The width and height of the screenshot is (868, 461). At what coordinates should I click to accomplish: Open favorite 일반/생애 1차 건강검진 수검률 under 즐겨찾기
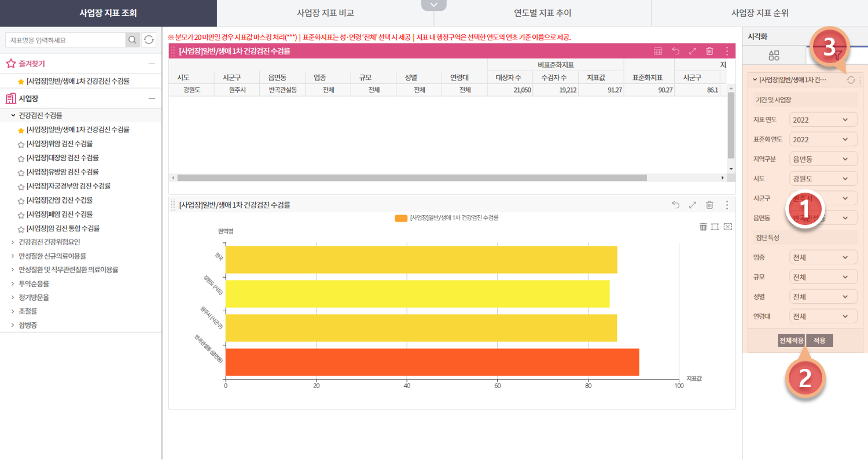coord(78,81)
